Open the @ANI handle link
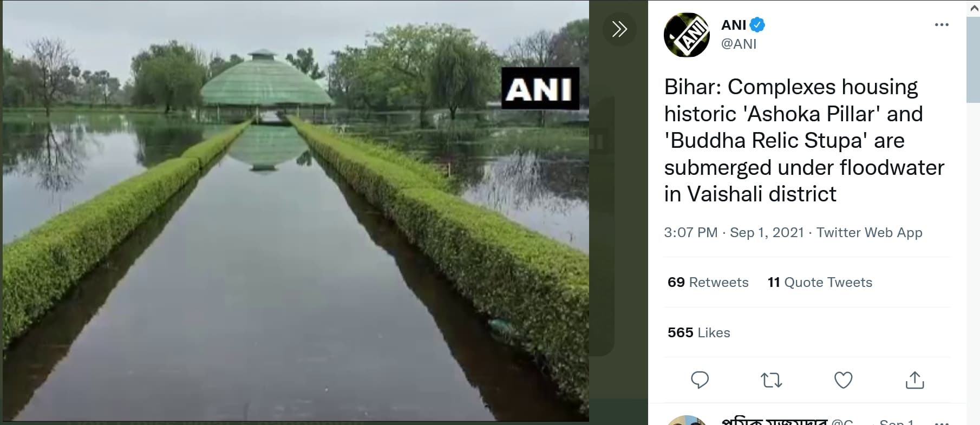 tap(739, 44)
